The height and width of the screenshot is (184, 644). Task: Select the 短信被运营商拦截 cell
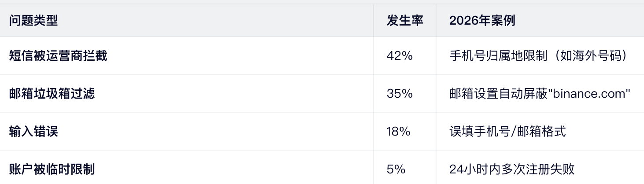pos(58,56)
